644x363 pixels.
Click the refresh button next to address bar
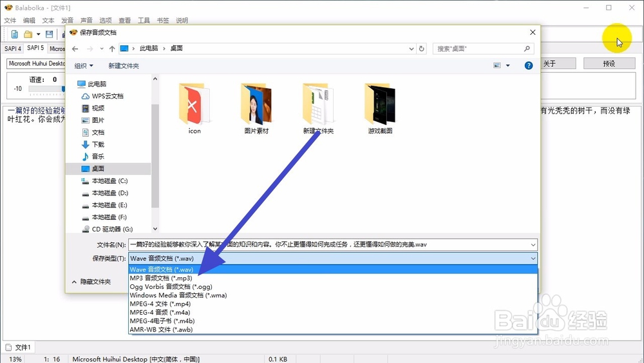tap(421, 48)
